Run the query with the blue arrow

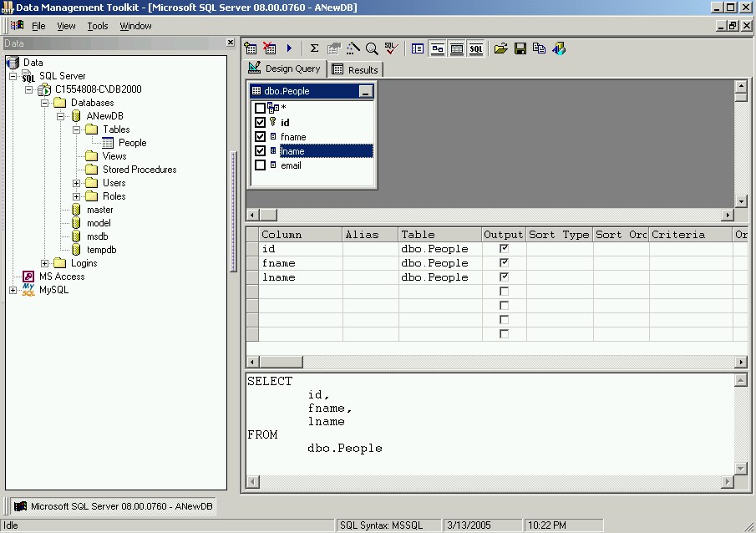click(x=289, y=48)
